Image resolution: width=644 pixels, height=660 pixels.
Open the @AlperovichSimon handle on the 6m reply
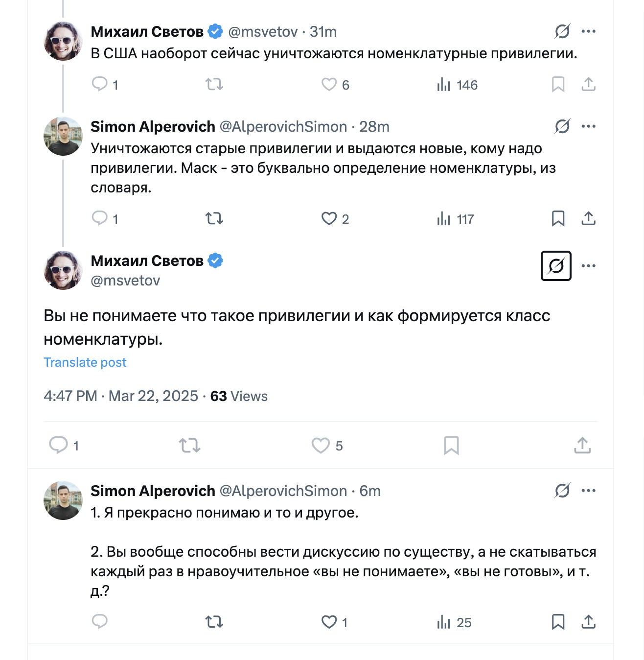click(x=283, y=491)
